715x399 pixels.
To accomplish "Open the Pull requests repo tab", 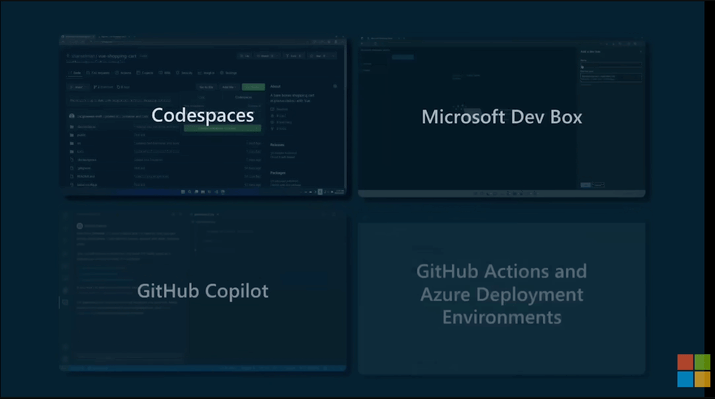I will pyautogui.click(x=98, y=73).
